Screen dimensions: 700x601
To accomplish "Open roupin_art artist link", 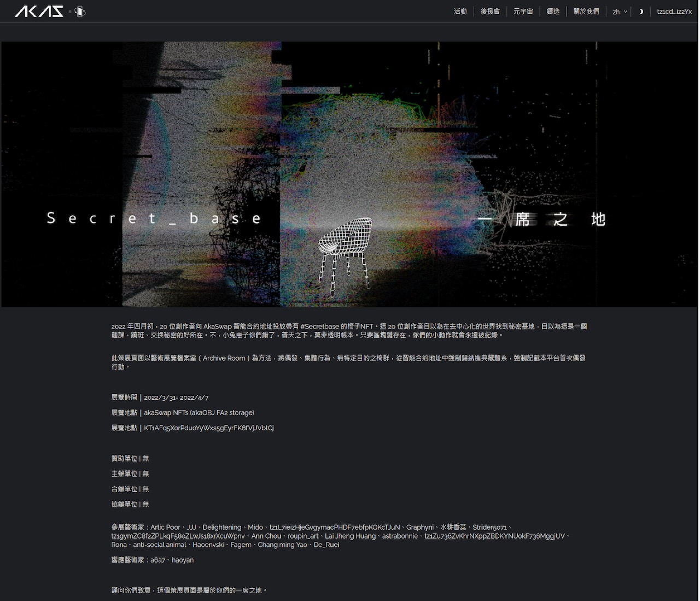I will click(303, 536).
